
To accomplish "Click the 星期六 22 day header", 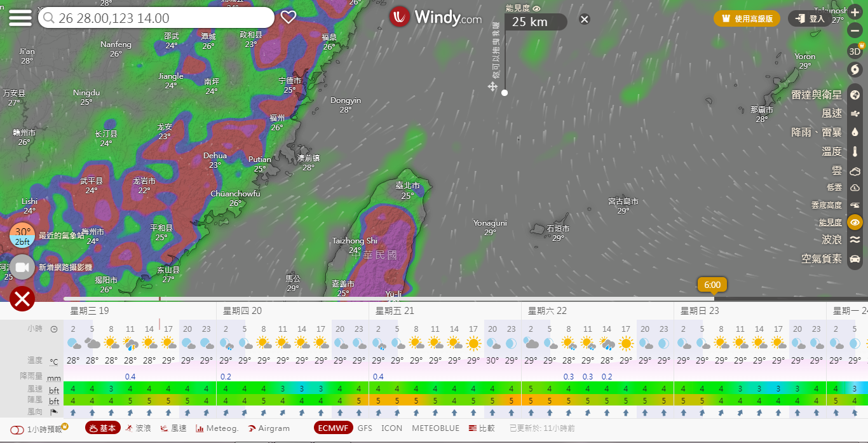I will [x=547, y=311].
